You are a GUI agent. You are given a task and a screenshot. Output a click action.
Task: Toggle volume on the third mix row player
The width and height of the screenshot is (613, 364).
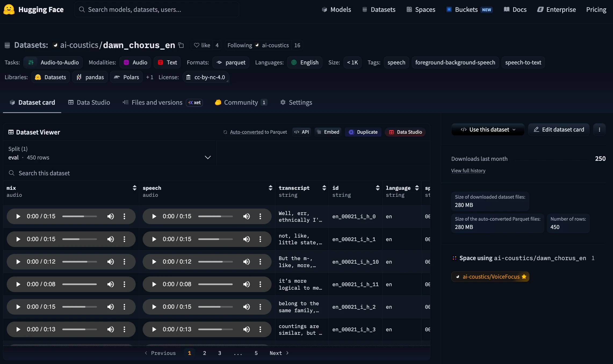pyautogui.click(x=110, y=261)
